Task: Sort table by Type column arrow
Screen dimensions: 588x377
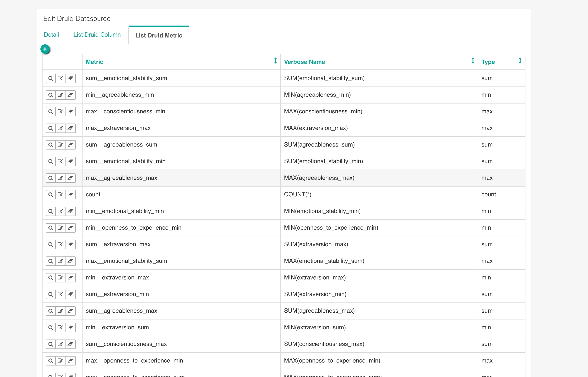Action: tap(520, 60)
